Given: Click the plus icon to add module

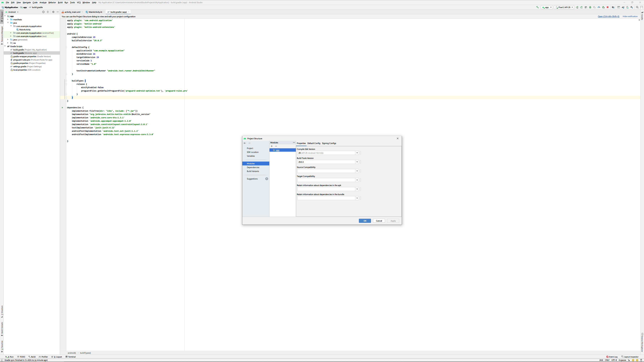Looking at the screenshot, I should tap(272, 146).
